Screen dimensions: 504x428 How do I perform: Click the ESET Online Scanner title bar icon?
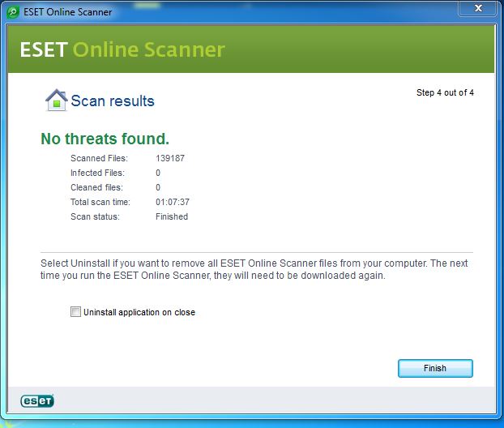tap(12, 12)
